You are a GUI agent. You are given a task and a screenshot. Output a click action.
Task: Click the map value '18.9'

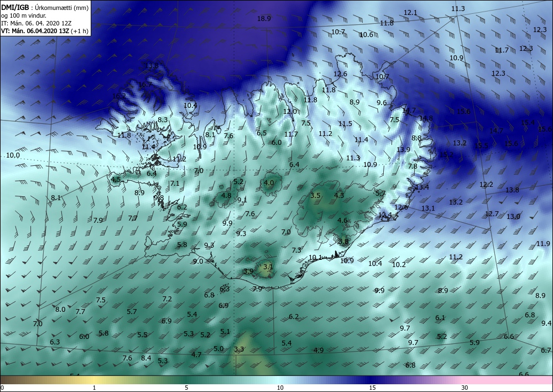coord(264,19)
